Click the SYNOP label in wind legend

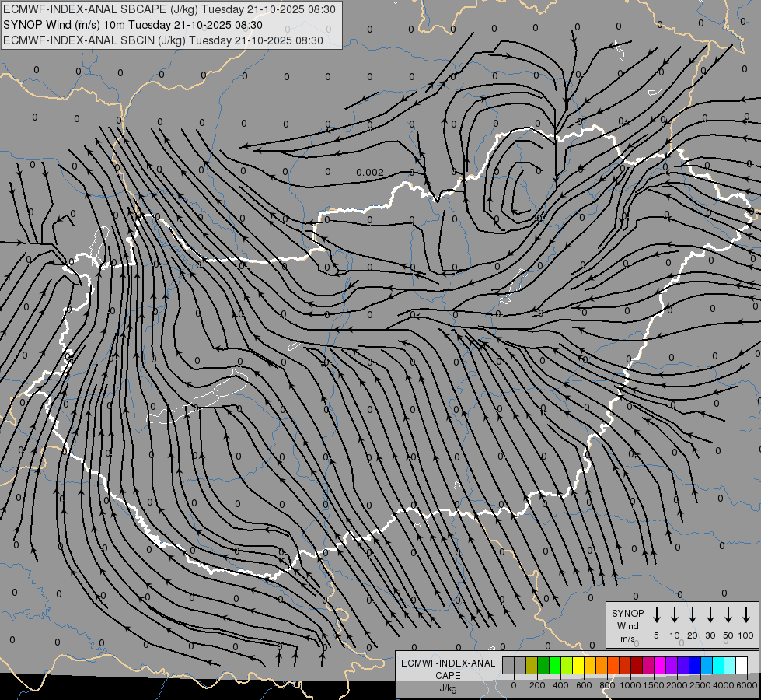[627, 613]
